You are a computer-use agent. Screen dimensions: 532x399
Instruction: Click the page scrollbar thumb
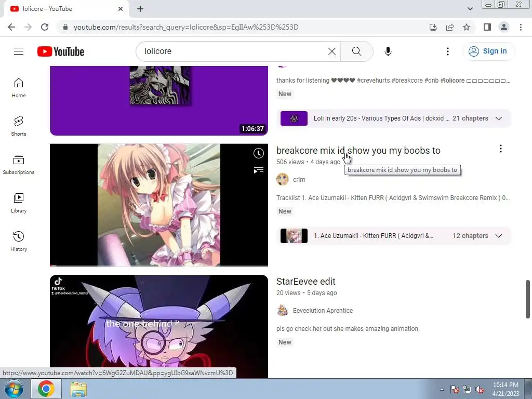[x=528, y=299]
